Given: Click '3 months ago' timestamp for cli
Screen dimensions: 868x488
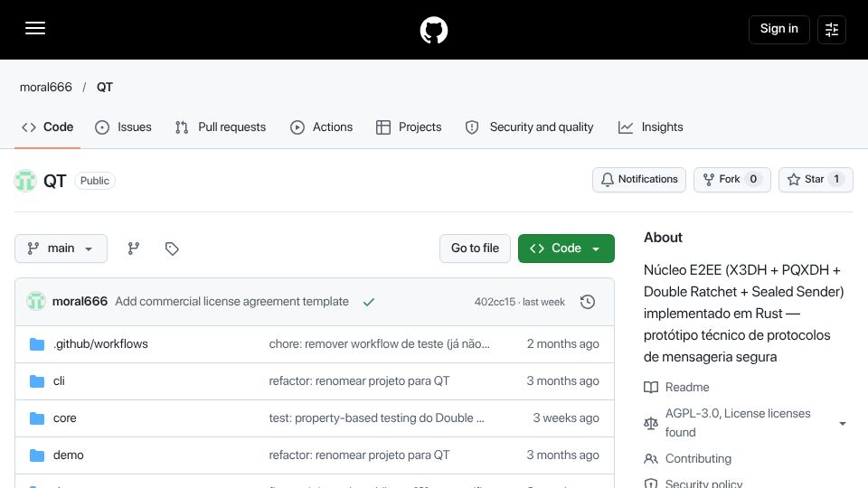Looking at the screenshot, I should (563, 381).
